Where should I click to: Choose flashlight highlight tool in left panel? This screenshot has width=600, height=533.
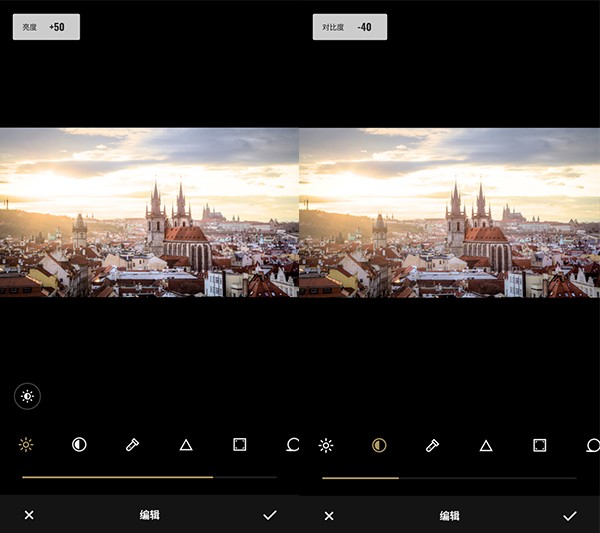[x=132, y=445]
